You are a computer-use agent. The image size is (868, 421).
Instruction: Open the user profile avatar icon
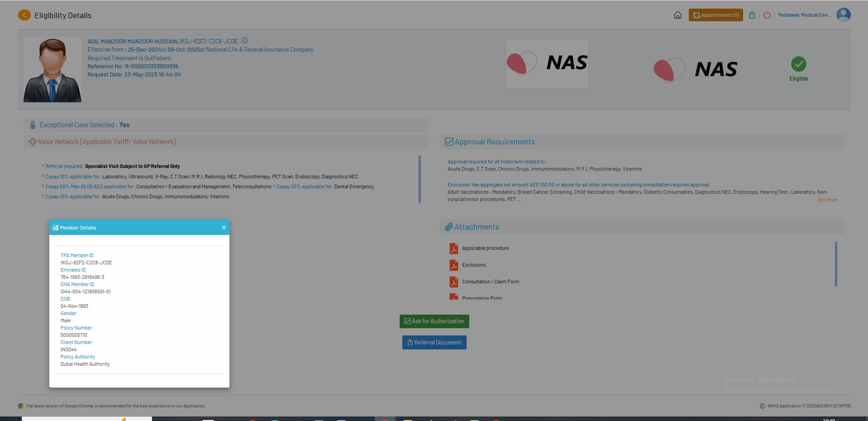pos(843,15)
